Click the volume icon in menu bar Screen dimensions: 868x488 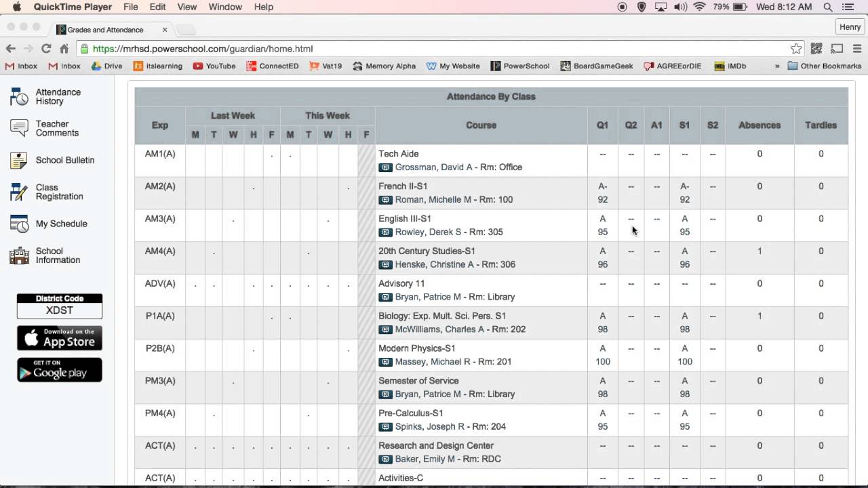pos(679,7)
